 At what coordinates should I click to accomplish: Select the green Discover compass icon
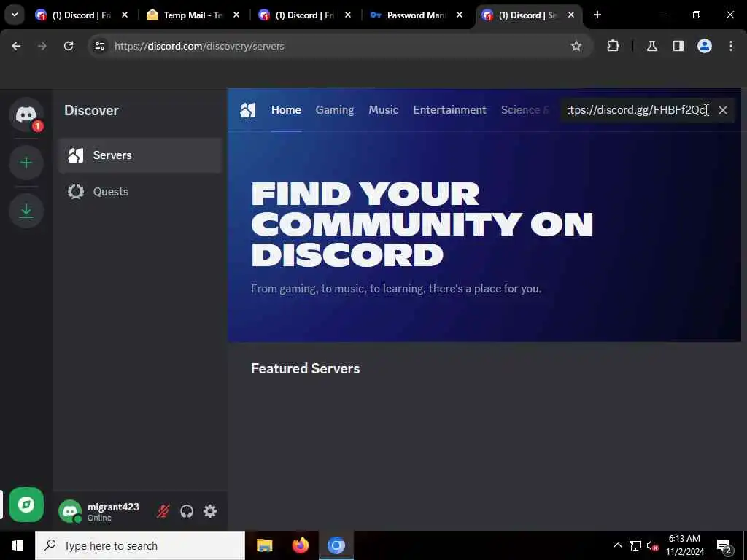pos(26,505)
